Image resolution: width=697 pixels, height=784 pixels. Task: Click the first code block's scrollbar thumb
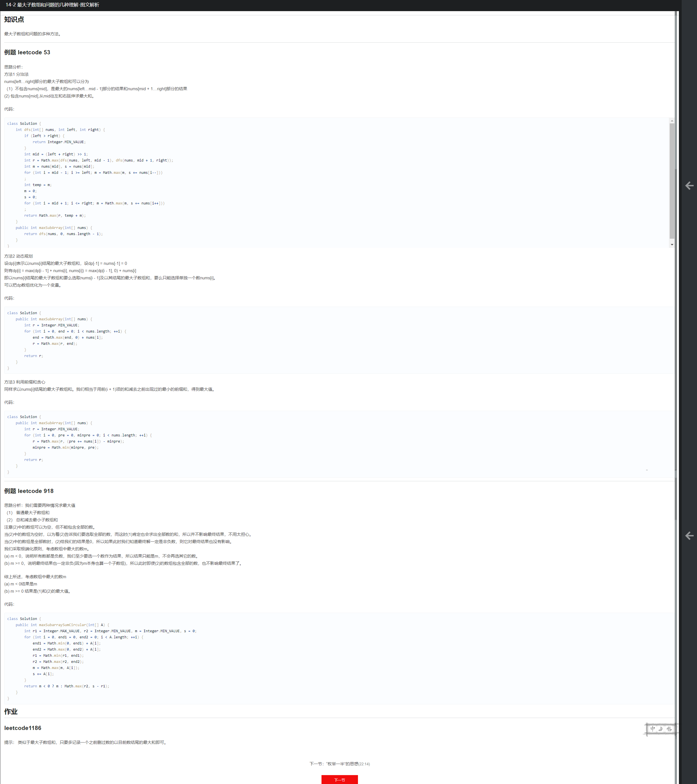point(672,180)
